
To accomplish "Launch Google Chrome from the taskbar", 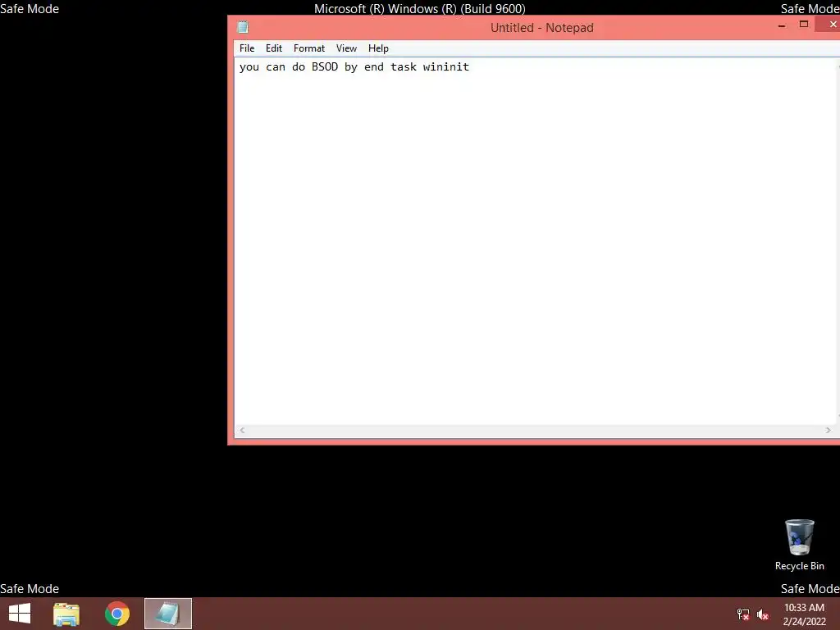I will coord(117,614).
